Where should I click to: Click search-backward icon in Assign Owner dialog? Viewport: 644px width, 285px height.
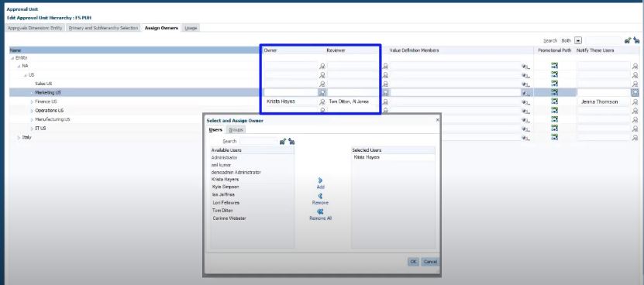(291, 141)
